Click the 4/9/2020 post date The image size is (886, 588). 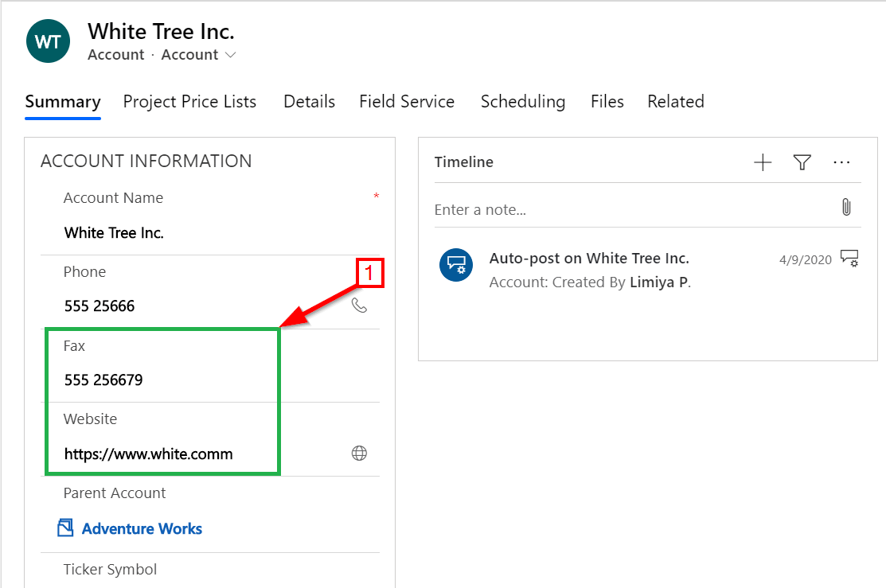pos(806,260)
